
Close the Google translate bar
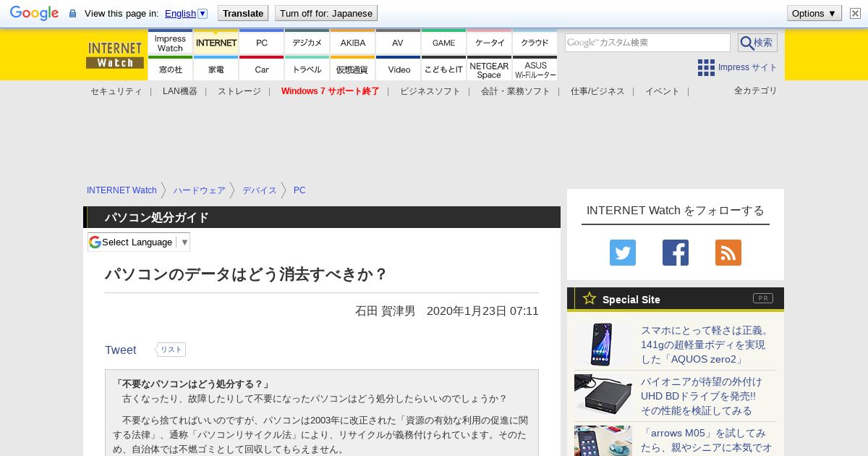coord(855,13)
